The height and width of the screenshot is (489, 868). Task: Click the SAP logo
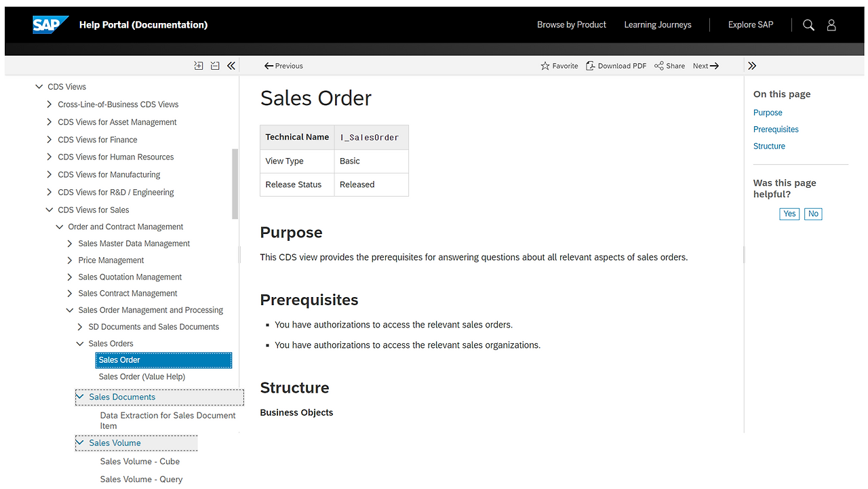[51, 25]
